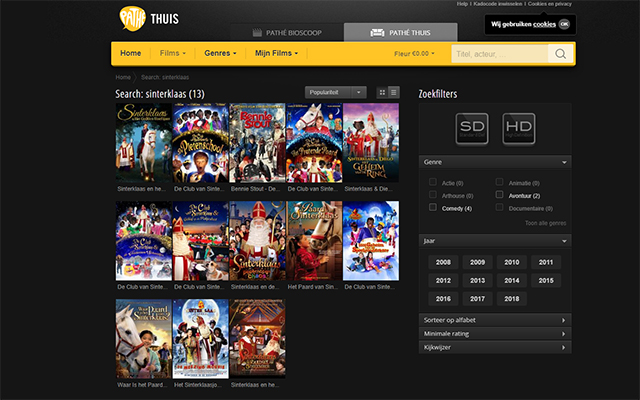Select the Pathé Thuis tab
The width and height of the screenshot is (640, 400).
point(400,33)
